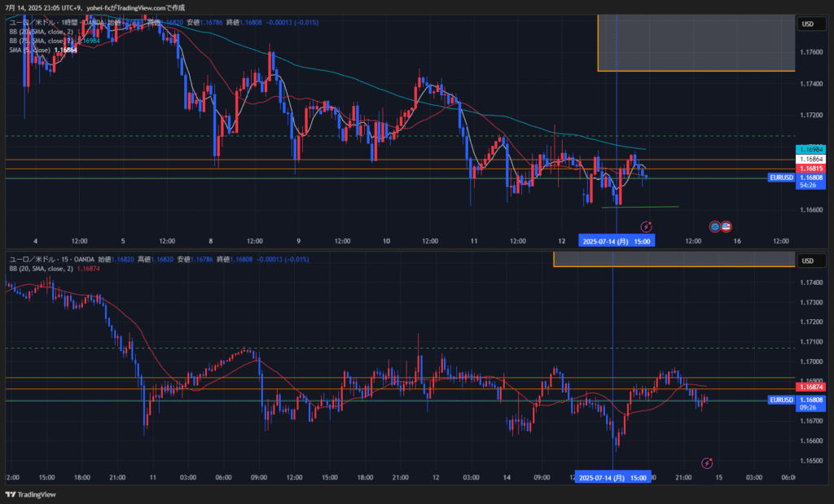Select the short green horizontal line under recent lows
This screenshot has width=834, height=504.
pos(640,207)
